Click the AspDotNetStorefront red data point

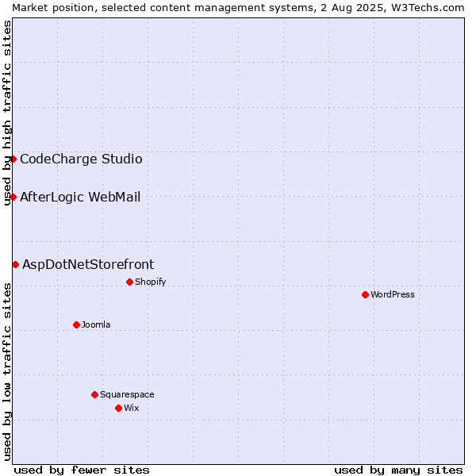(16, 265)
